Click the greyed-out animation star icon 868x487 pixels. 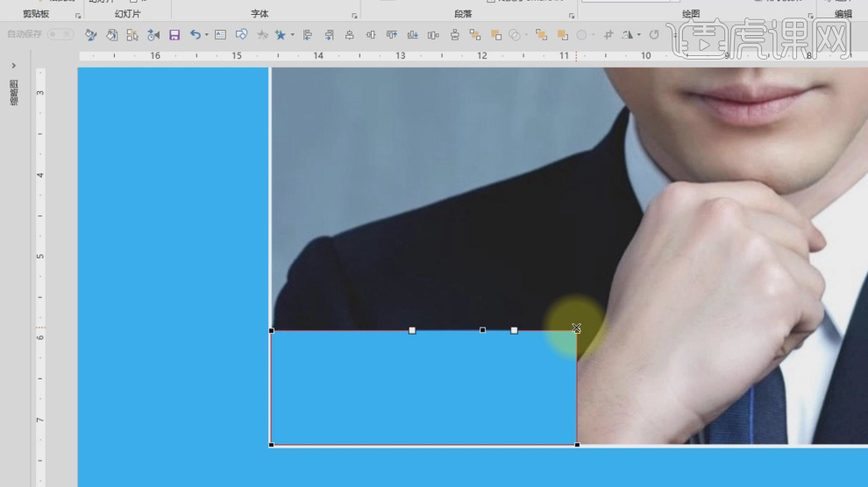pyautogui.click(x=262, y=35)
